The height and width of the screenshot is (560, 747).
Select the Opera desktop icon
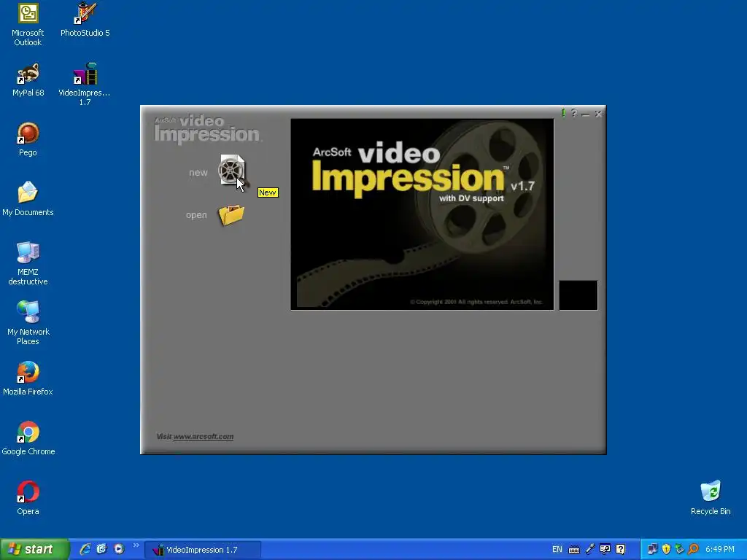tap(28, 498)
